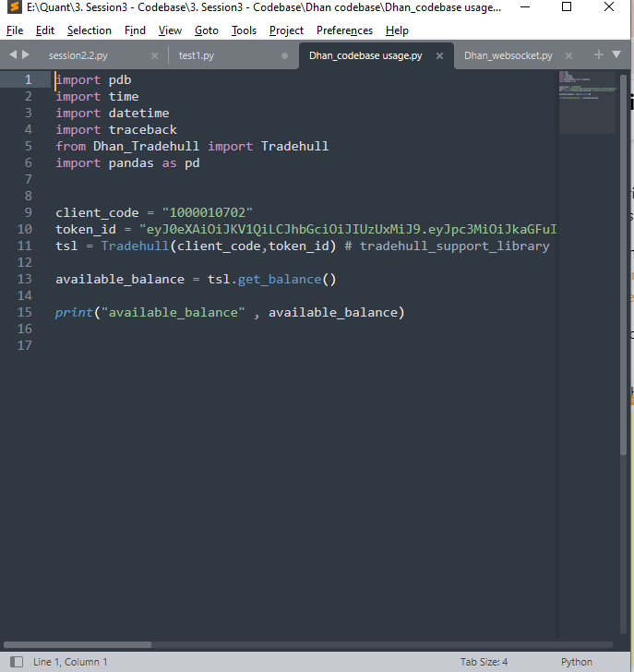Close the Dhan_codebase usage.py tab

(440, 56)
